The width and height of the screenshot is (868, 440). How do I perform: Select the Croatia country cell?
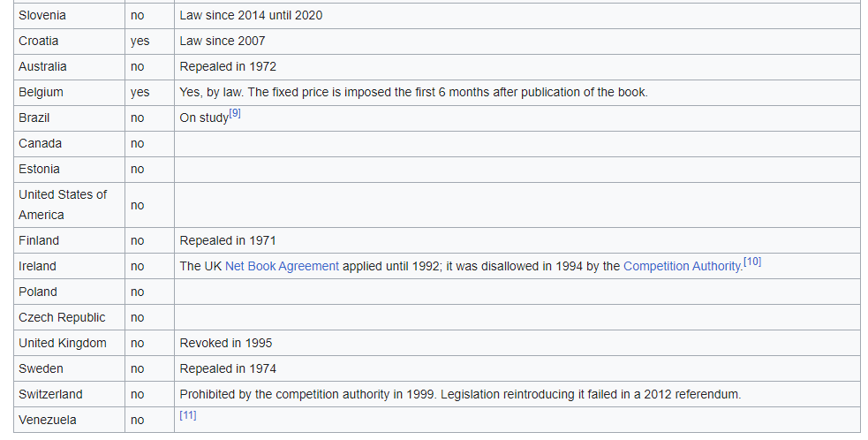coord(69,42)
